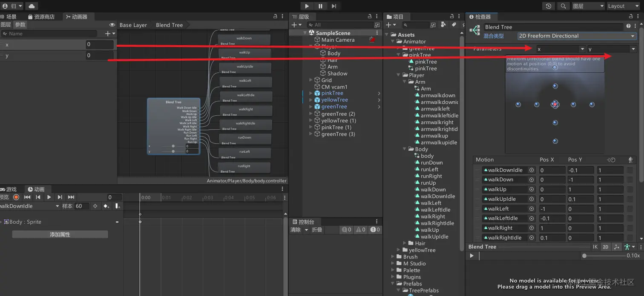
Task: Switch to the 游戏 game tab
Action: pyautogui.click(x=9, y=189)
